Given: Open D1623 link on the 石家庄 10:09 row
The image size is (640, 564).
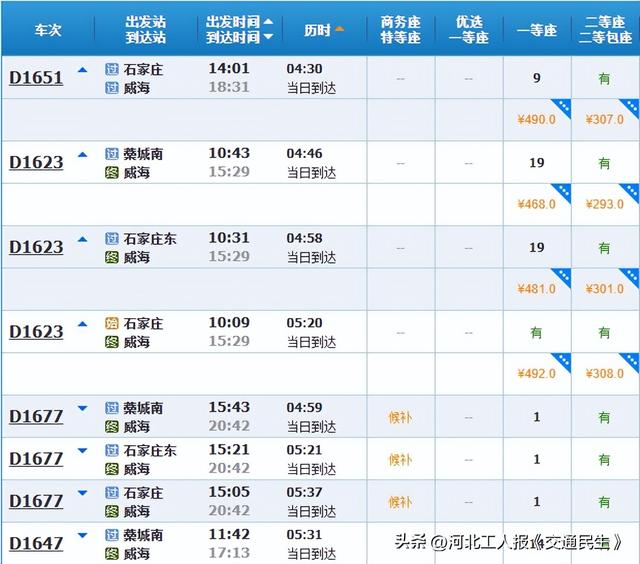Looking at the screenshot, I should click(36, 332).
